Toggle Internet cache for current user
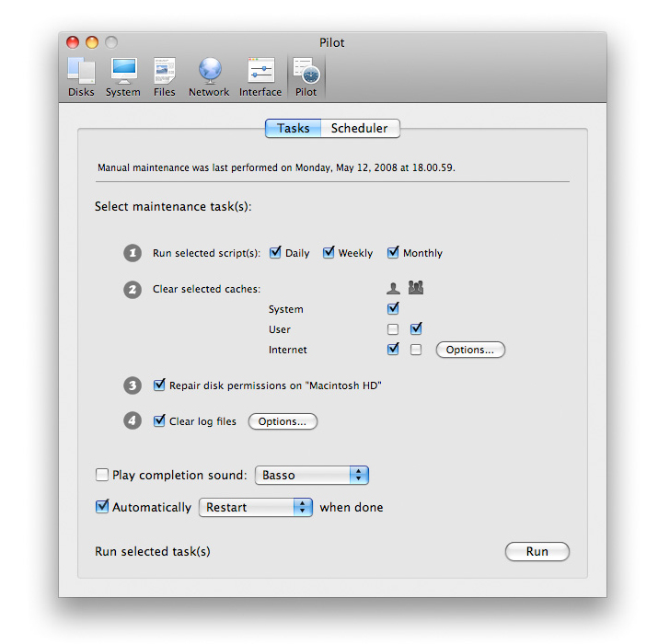Screen dimensions: 658x644 pos(393,349)
